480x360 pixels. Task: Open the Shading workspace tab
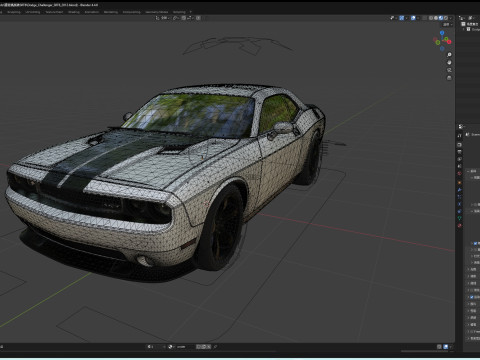point(74,12)
